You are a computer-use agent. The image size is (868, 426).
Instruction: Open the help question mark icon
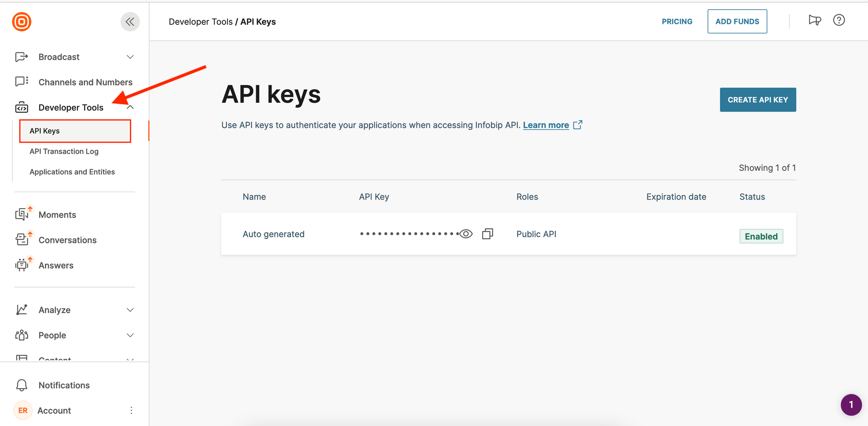click(838, 20)
